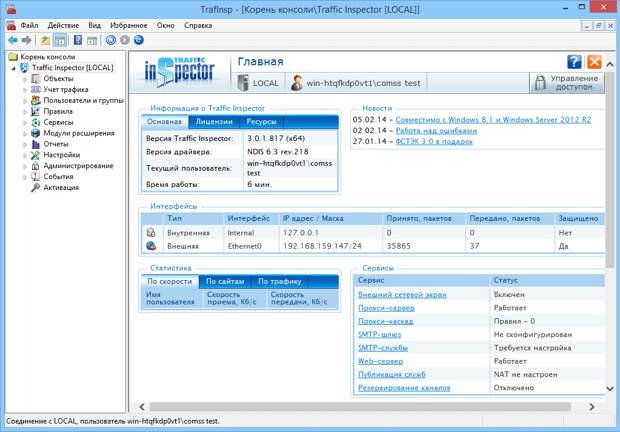Switch to the По трафику statistics tab
Image resolution: width=620 pixels, height=432 pixels.
point(280,281)
